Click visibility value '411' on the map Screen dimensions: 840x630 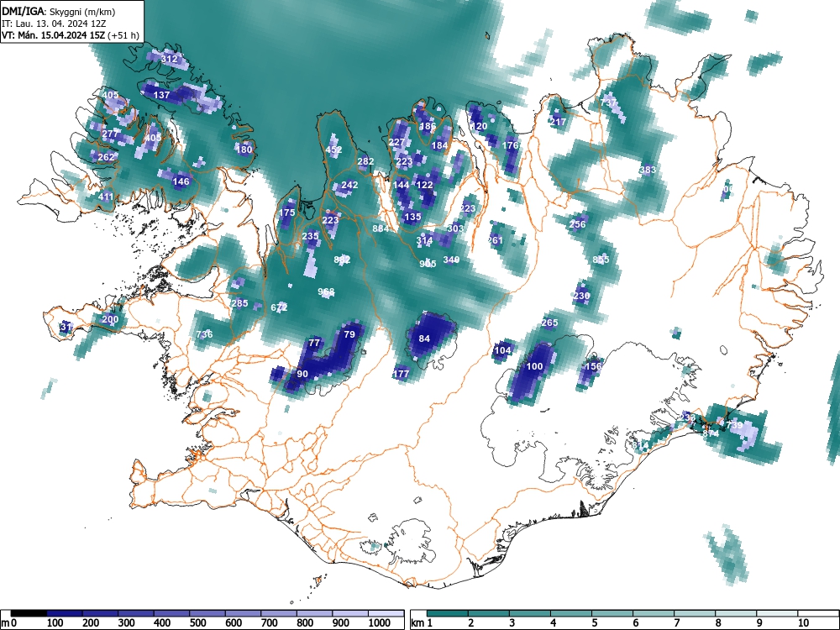coord(106,197)
